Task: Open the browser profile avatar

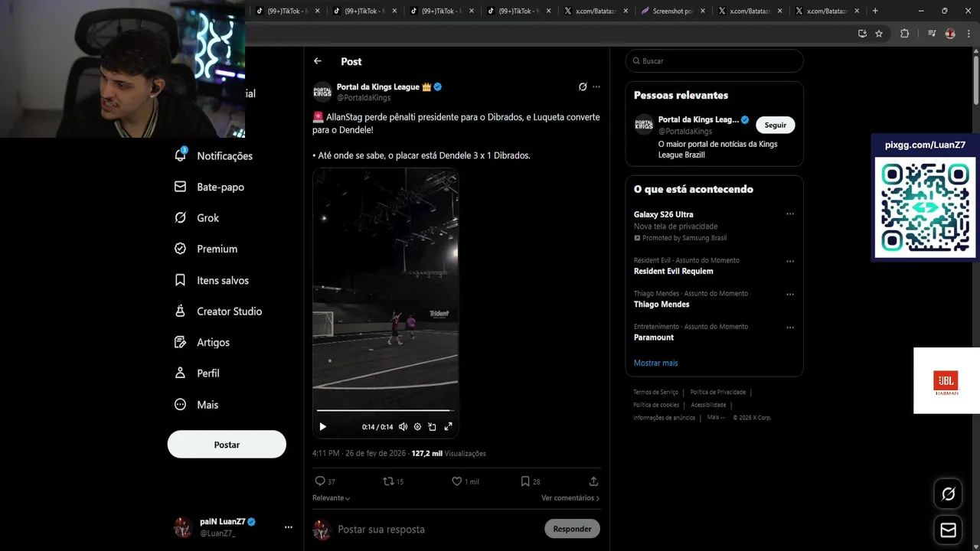Action: [x=950, y=34]
